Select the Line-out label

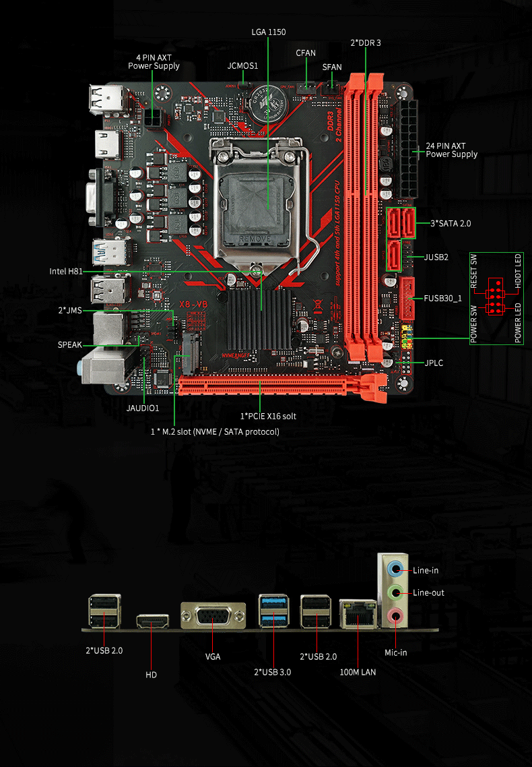[x=428, y=593]
